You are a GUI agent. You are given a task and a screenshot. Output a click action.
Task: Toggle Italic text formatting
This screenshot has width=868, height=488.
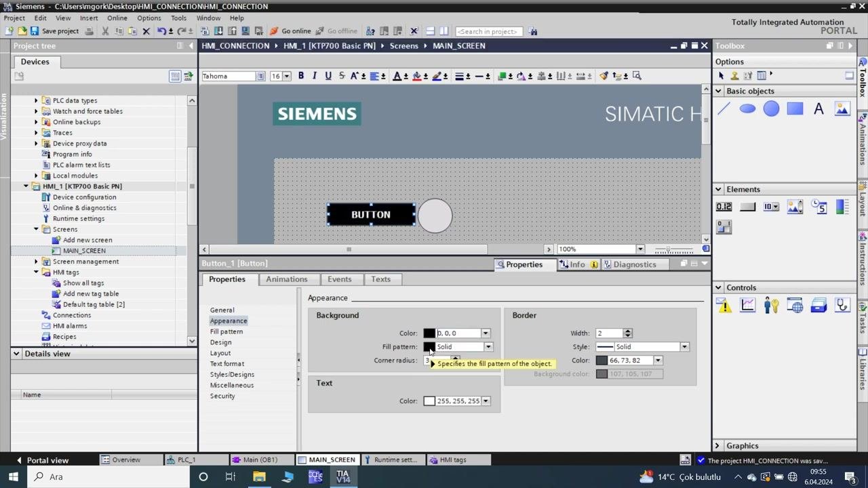click(x=315, y=76)
